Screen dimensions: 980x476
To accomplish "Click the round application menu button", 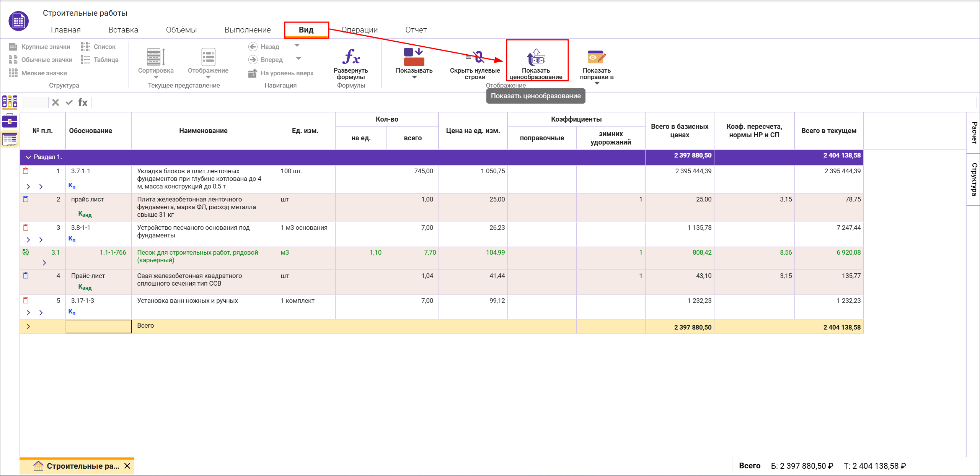I will click(x=18, y=21).
